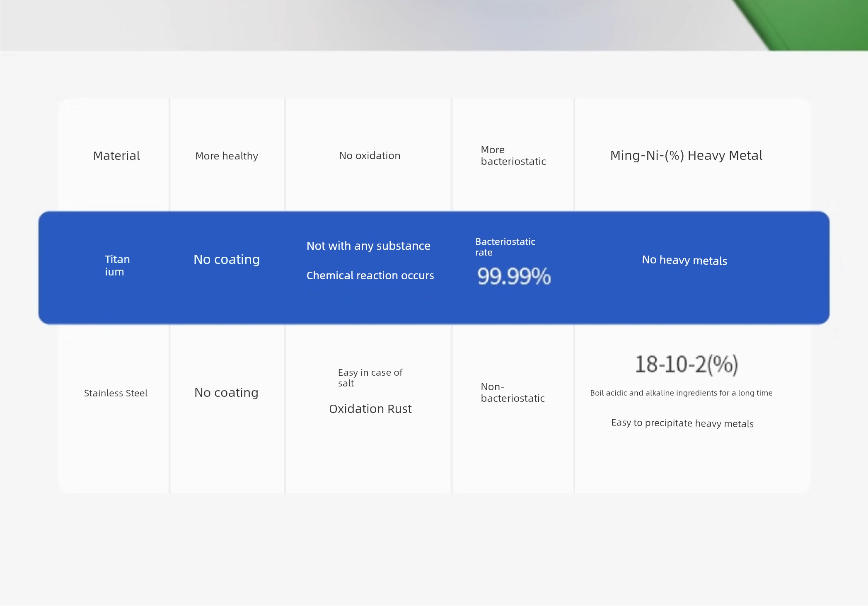This screenshot has width=868, height=606.
Task: Click the Non-bacteriostatic cell
Action: point(513,393)
